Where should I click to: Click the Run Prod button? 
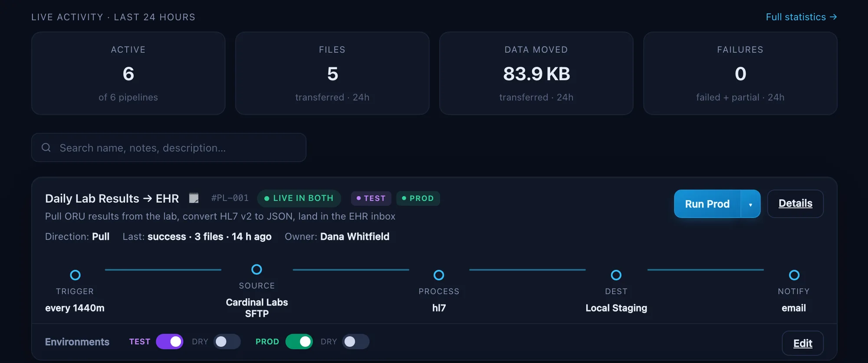coord(707,204)
